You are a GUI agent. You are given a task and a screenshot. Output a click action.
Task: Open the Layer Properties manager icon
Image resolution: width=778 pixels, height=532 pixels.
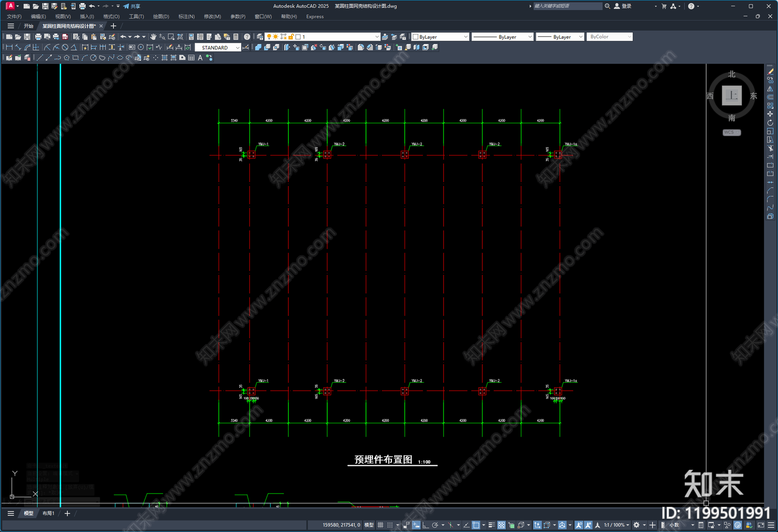[260, 37]
